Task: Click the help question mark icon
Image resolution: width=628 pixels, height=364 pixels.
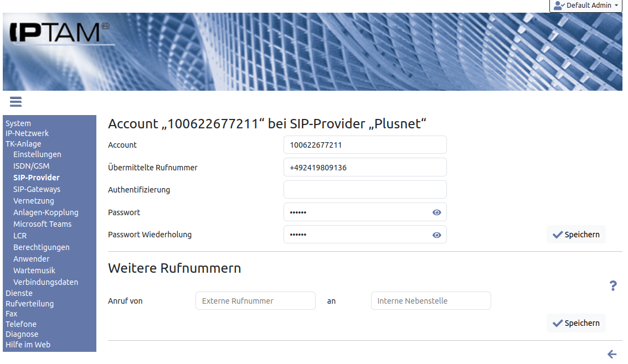Action: 613,285
